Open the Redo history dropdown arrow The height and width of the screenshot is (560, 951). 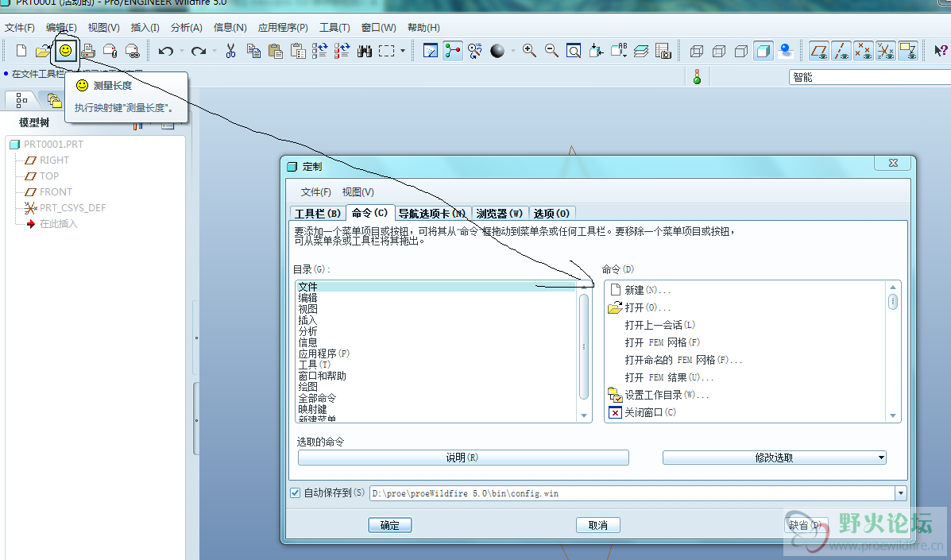(214, 51)
